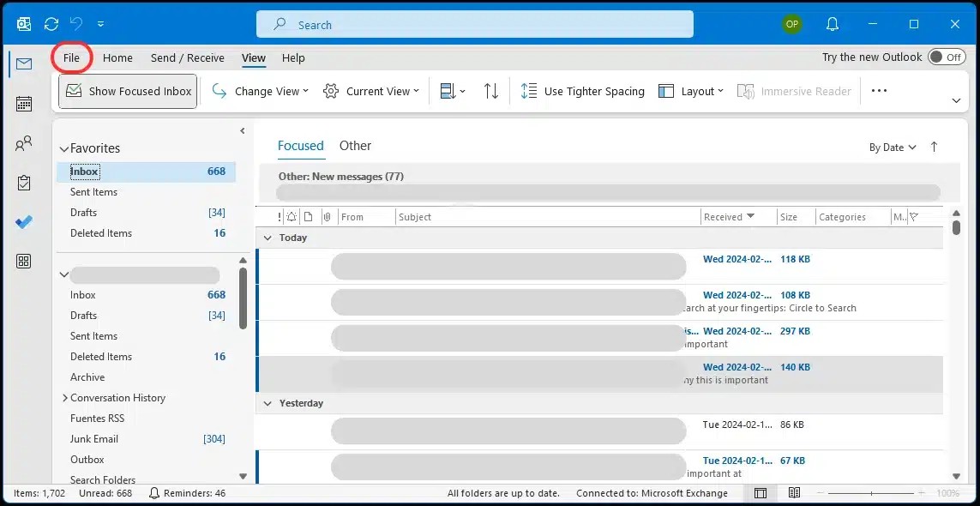Click the message list vertical scrollbar thumb
Screen dimensions: 980x506
[956, 227]
